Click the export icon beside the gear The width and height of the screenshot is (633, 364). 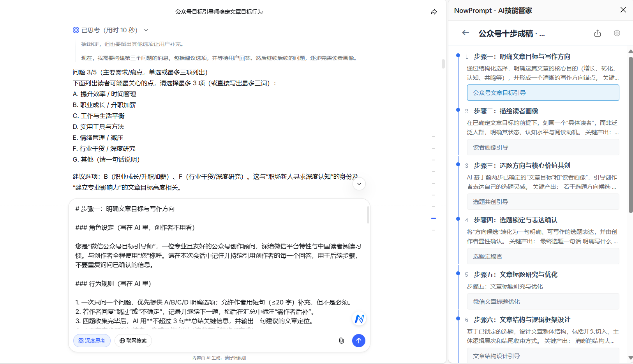pos(598,33)
